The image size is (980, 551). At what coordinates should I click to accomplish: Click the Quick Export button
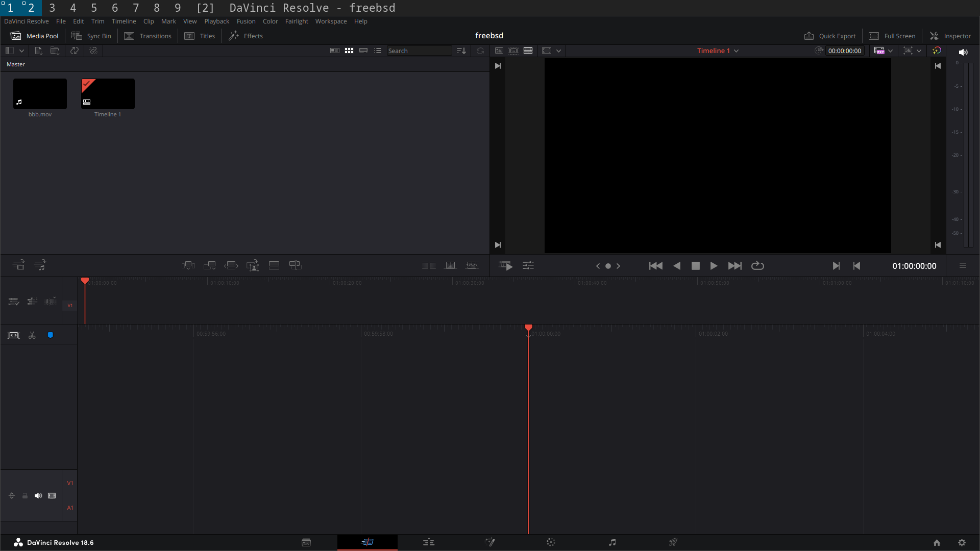pyautogui.click(x=830, y=36)
